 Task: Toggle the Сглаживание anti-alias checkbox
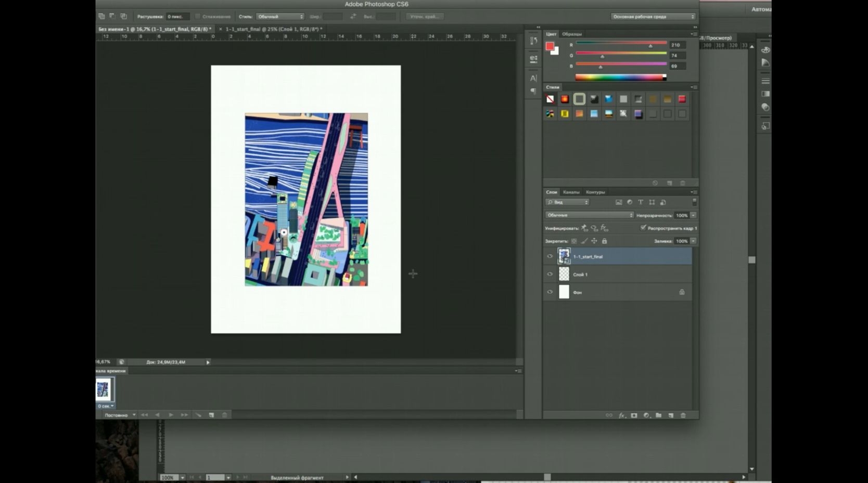point(198,17)
